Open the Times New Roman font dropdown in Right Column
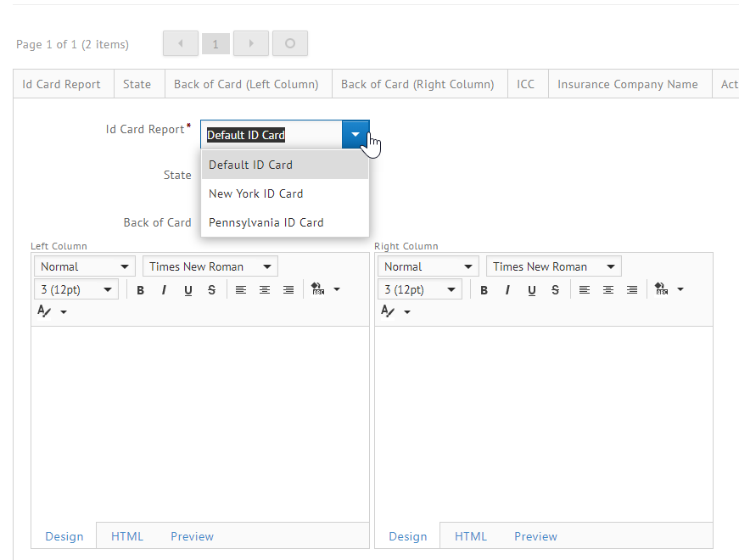The height and width of the screenshot is (560, 739). [x=553, y=266]
